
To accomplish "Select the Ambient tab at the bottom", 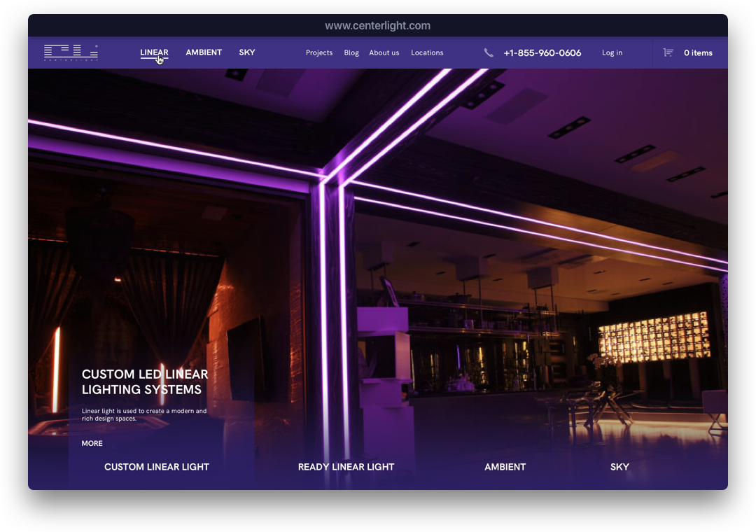I will [505, 467].
